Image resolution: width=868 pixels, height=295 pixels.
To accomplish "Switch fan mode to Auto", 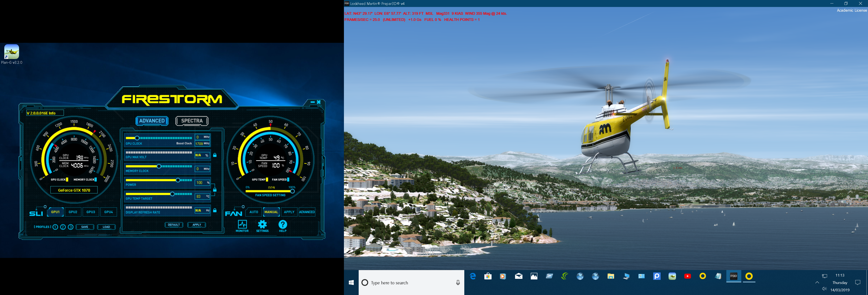I will 254,212.
